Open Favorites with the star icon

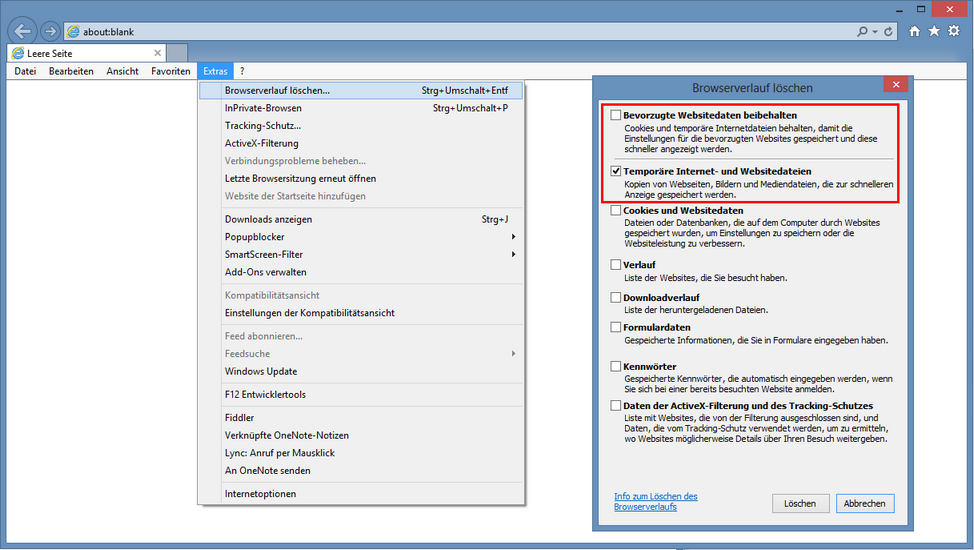pyautogui.click(x=934, y=31)
